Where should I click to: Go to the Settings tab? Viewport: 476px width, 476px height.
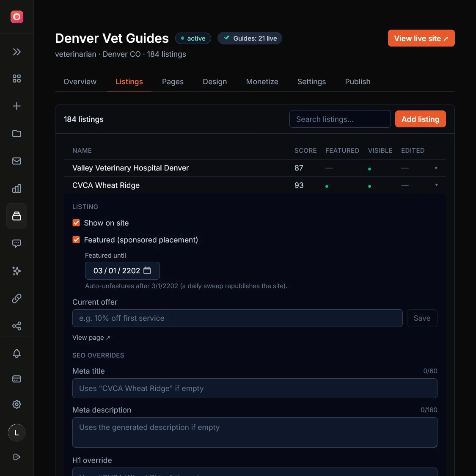coord(311,82)
